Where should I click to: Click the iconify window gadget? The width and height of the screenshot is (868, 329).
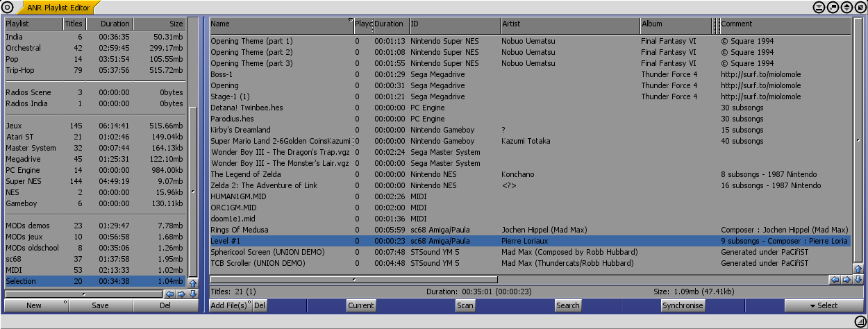pos(820,7)
